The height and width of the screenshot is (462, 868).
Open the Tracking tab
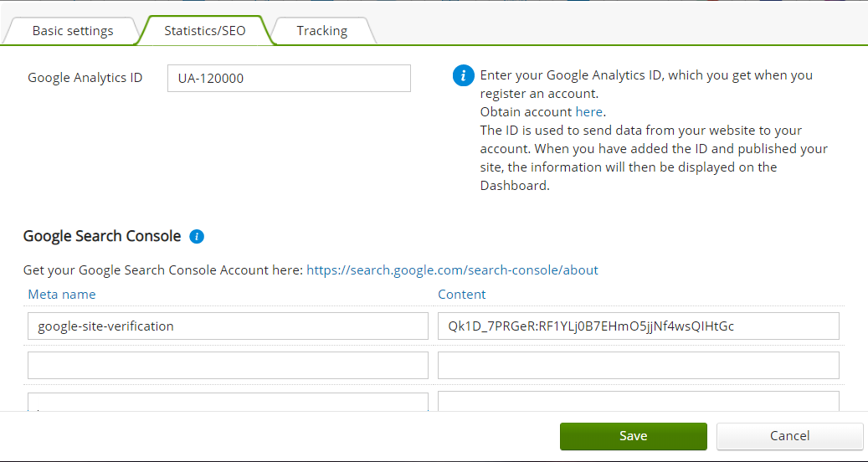[321, 31]
